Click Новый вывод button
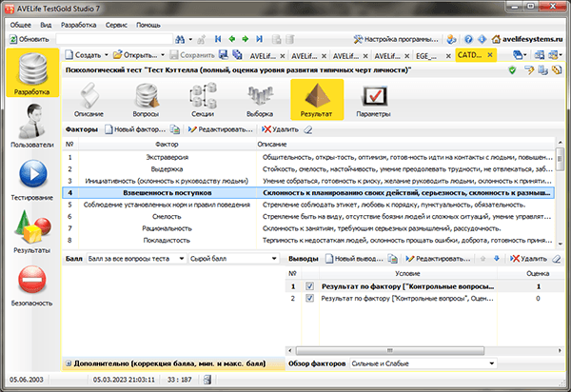This screenshot has width=571, height=392. click(x=354, y=259)
